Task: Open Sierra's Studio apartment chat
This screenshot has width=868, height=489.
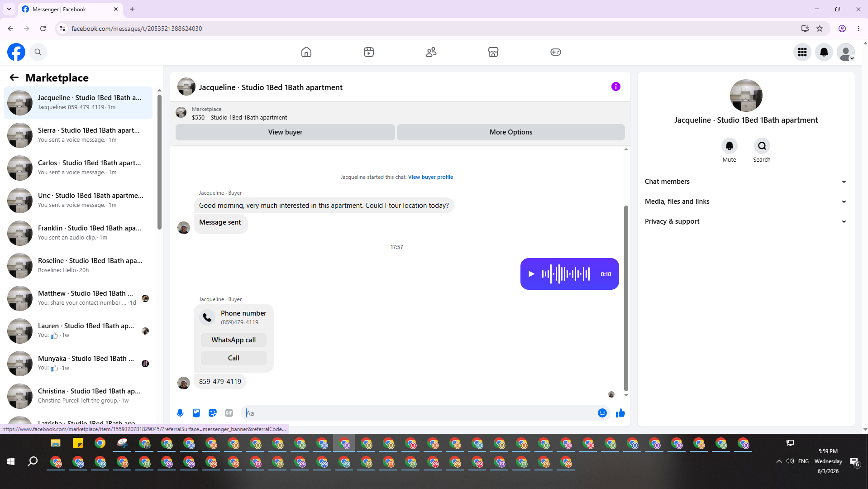Action: point(78,135)
